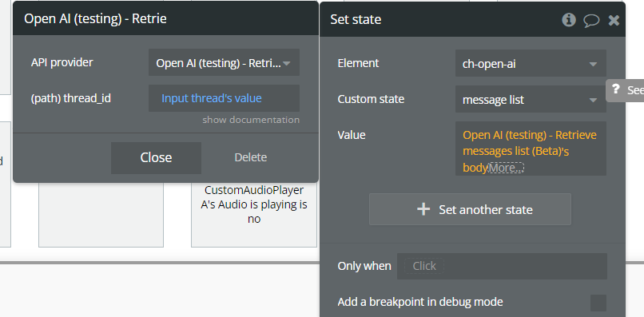Click Delete in the Open AI panel

(251, 157)
